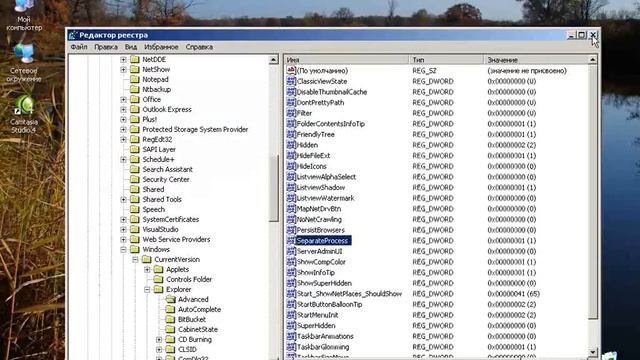Expand the Shared Tools node
640x360 pixels.
[x=123, y=200]
